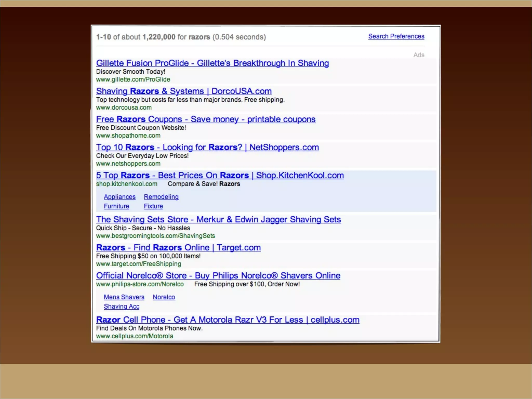The height and width of the screenshot is (399, 532).
Task: Click the www.cellplus.com/Motorola URL text
Action: coord(135,336)
